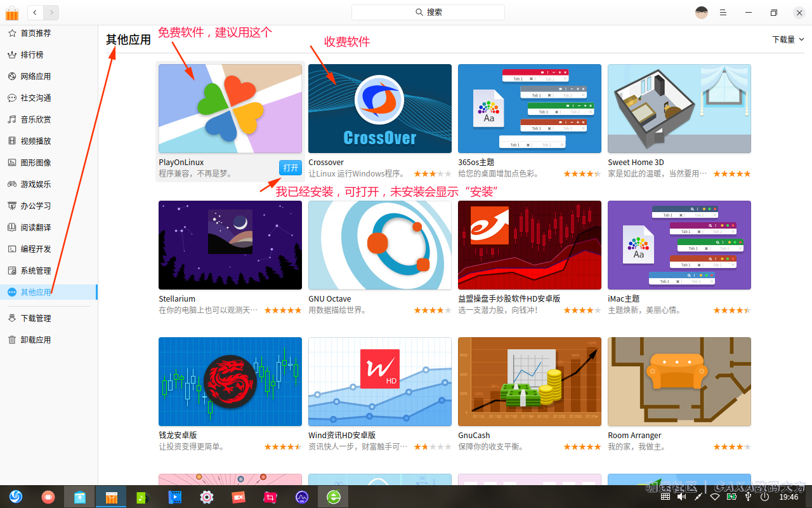Open the red video camera icon in the taskbar
The image size is (812, 508).
(239, 497)
